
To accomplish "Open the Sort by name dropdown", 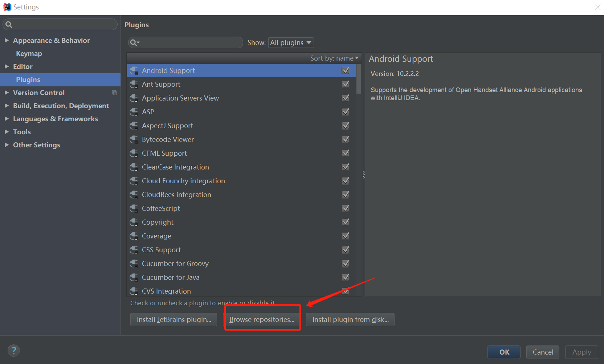I will 334,58.
